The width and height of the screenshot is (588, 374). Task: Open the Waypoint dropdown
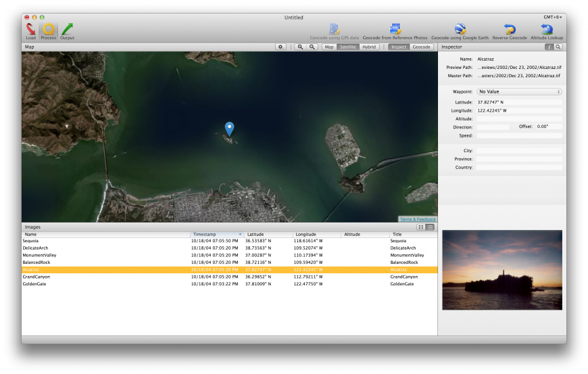click(519, 91)
